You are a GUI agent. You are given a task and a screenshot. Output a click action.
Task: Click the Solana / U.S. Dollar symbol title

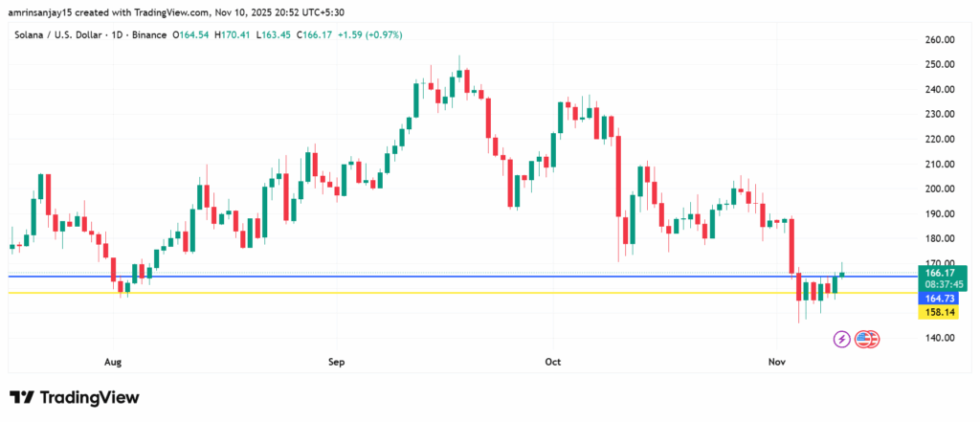point(66,34)
